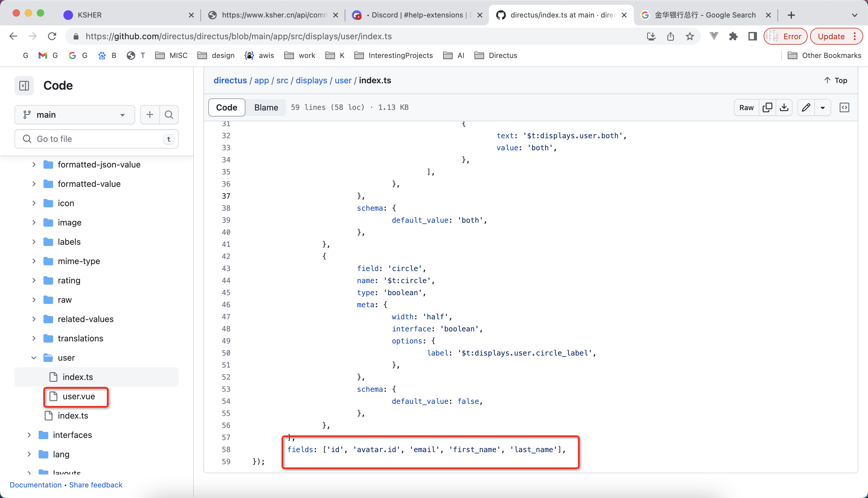Viewport: 868px width, 498px height.
Task: Open the browser extensions puzzle icon
Action: [733, 36]
